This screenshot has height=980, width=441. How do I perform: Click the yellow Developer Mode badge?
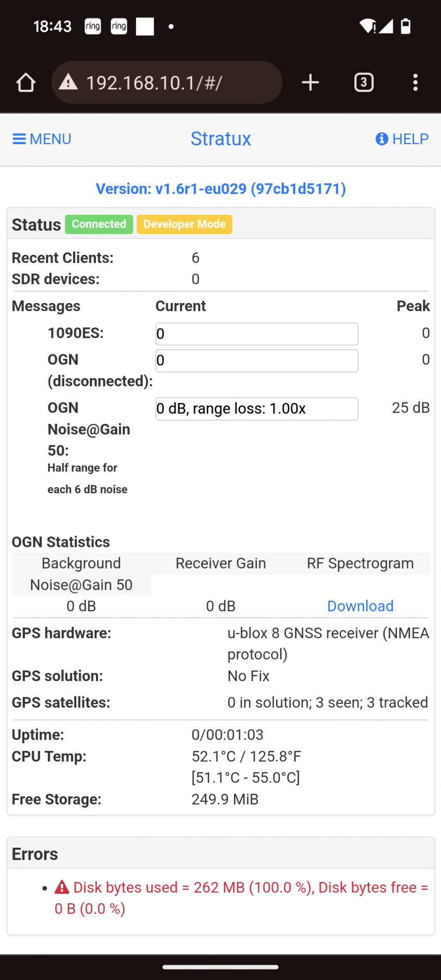tap(185, 224)
